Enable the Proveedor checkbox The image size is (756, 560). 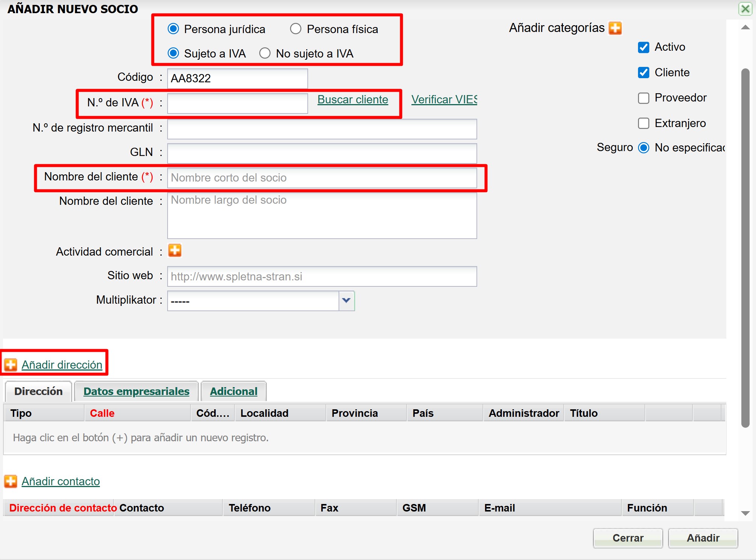644,98
